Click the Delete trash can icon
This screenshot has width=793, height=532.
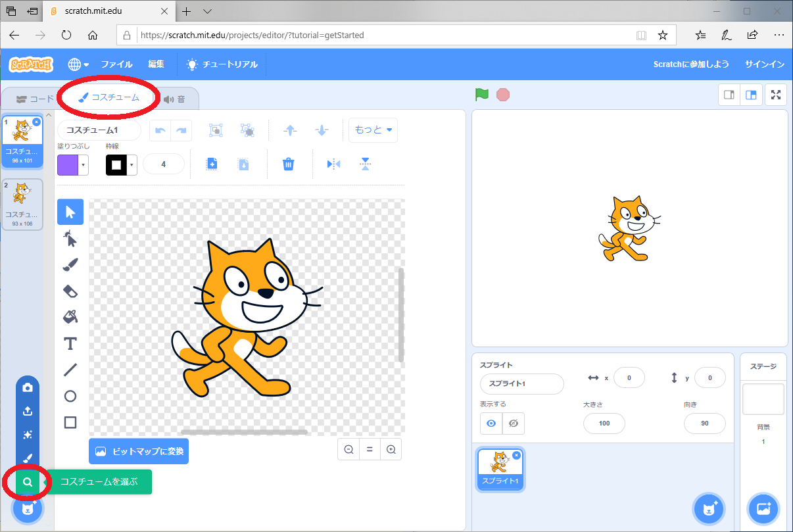(288, 164)
